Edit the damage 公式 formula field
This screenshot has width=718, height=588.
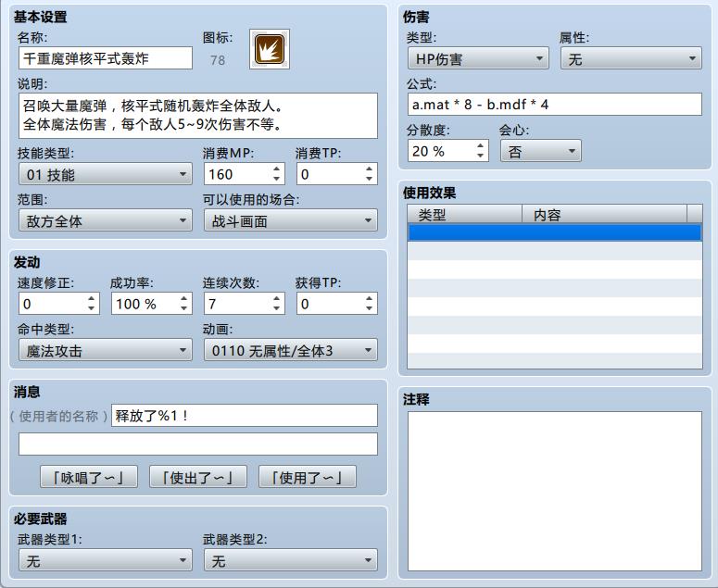[x=555, y=105]
